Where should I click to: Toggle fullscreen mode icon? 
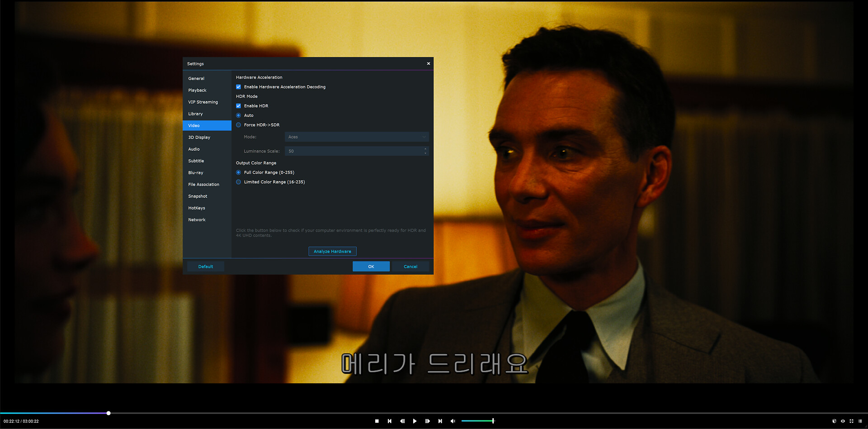851,421
